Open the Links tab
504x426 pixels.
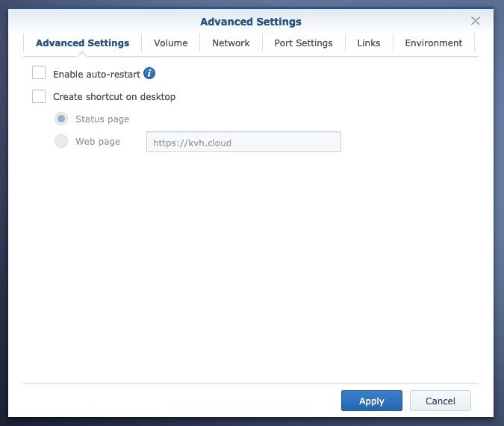pos(369,43)
